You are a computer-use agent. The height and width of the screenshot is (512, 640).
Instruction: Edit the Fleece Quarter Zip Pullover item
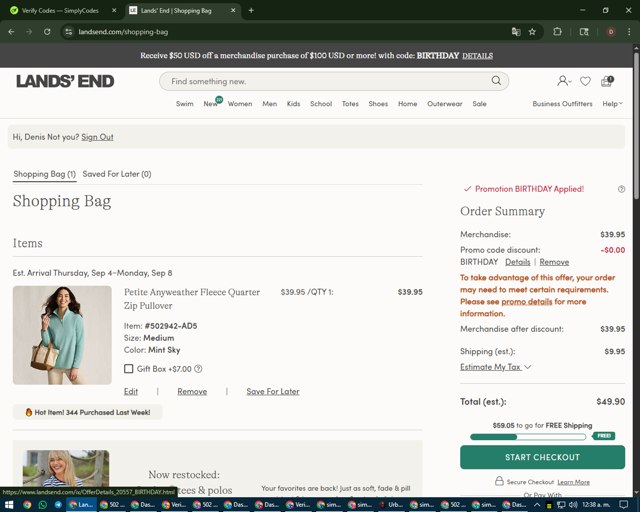pyautogui.click(x=131, y=392)
